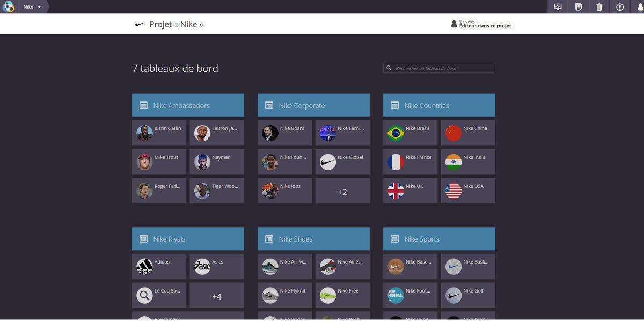Click the Le Coq Sportif magnifier tile
This screenshot has width=644, height=321.
pyautogui.click(x=159, y=296)
